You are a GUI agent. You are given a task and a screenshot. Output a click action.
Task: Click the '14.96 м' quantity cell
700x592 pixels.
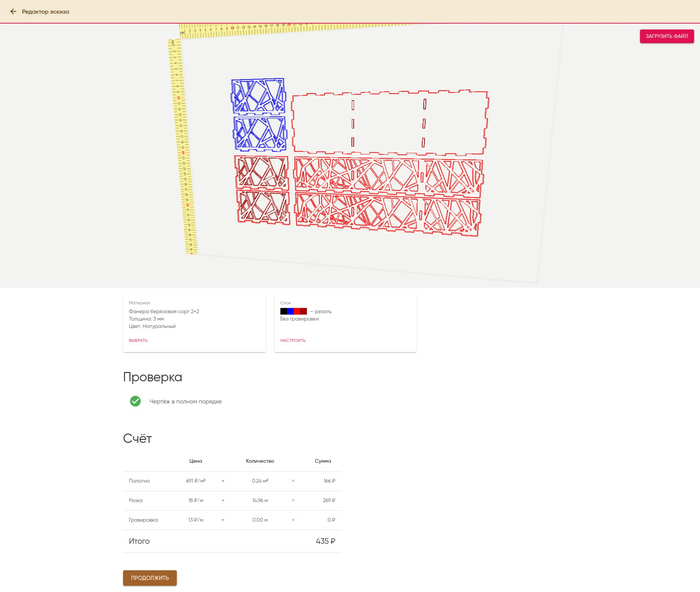(260, 500)
